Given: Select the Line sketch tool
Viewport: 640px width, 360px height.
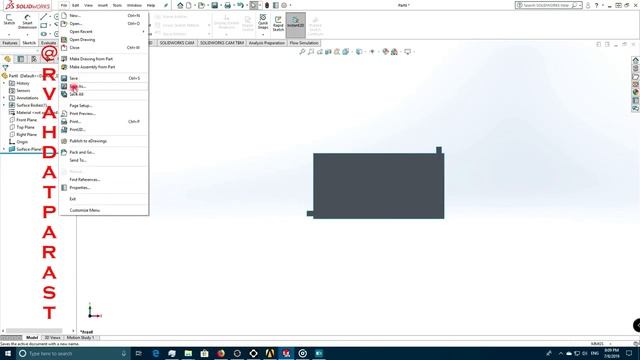Looking at the screenshot, I should coord(44,17).
